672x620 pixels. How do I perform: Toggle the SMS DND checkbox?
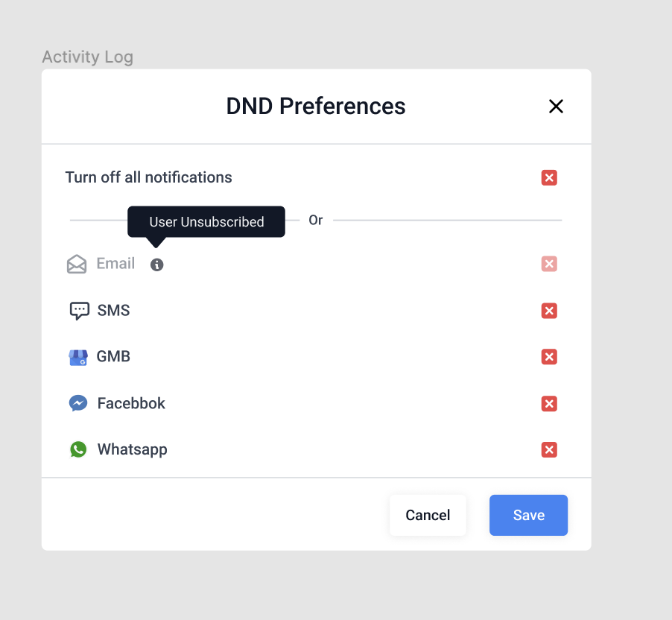[x=549, y=311]
